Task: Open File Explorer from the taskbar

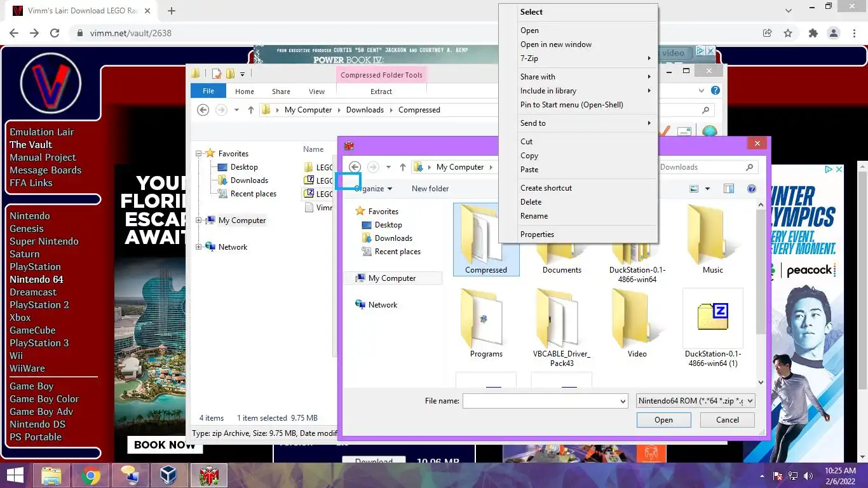Action: click(x=51, y=475)
